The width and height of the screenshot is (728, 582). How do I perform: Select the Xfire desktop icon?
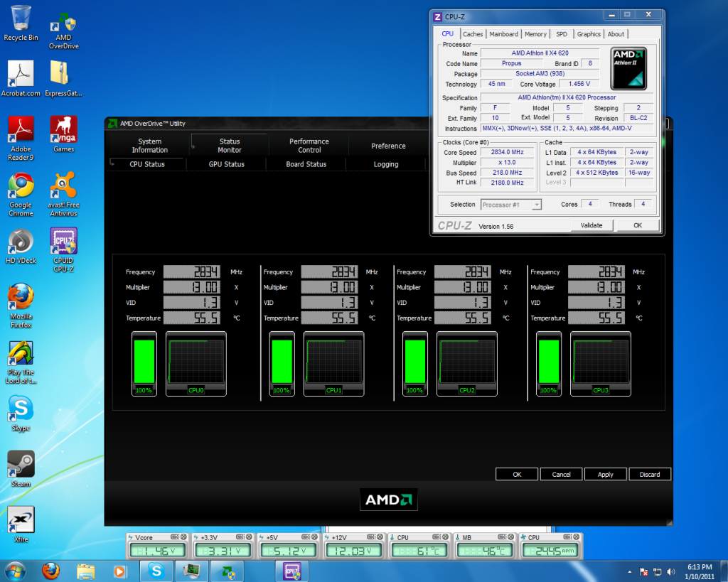tap(21, 524)
